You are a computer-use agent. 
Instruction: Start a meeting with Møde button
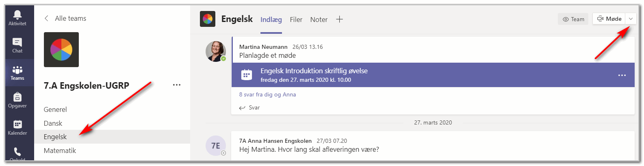pos(609,19)
